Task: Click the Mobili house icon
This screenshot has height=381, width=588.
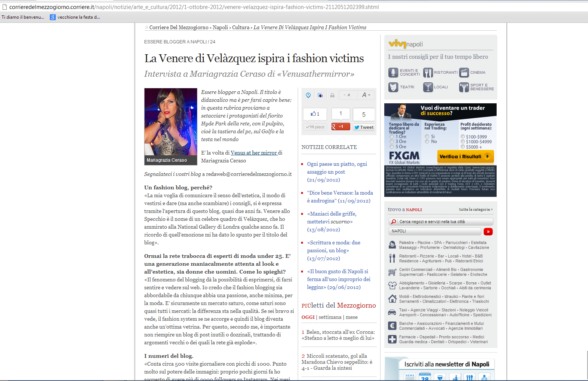Action: [392, 299]
